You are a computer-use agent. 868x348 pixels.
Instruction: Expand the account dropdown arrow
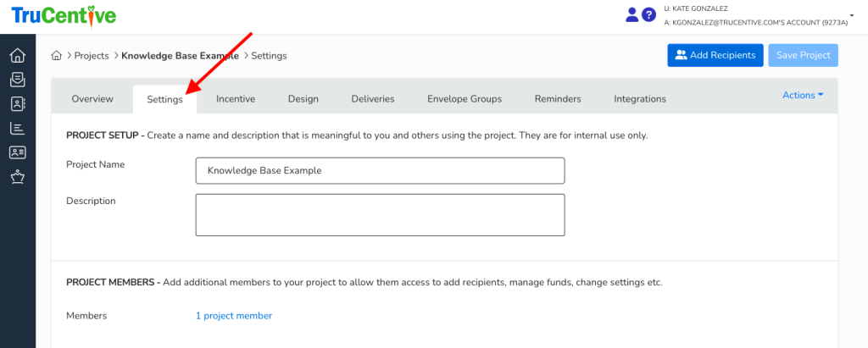[x=850, y=14]
